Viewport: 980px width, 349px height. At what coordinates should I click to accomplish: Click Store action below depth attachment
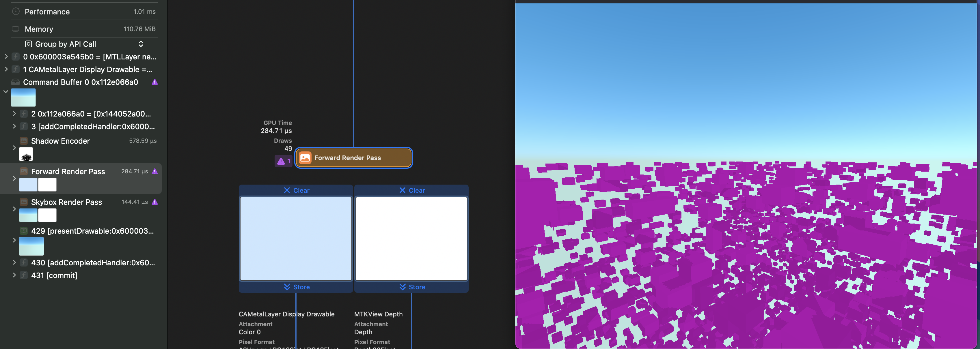(412, 287)
